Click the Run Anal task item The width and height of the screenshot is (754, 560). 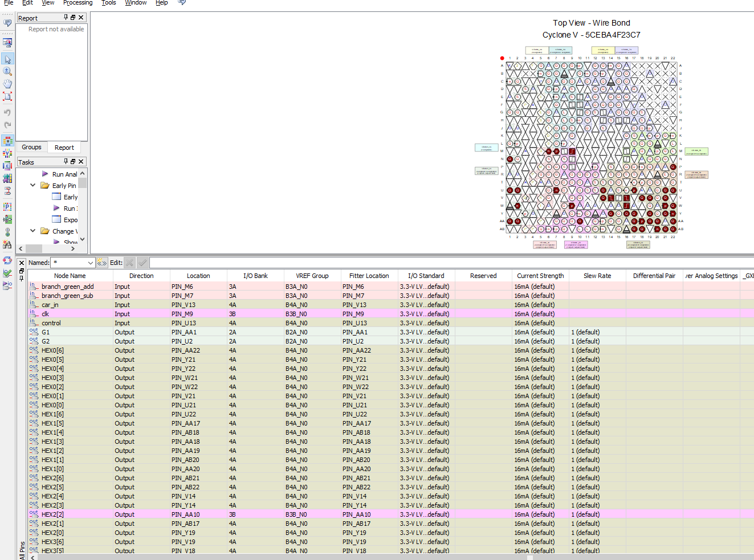pos(64,174)
